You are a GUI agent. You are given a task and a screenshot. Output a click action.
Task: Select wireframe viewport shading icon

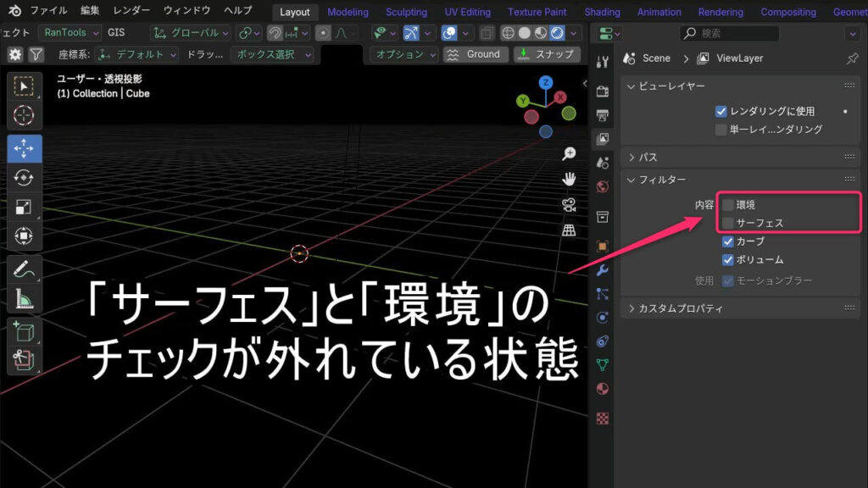(508, 33)
